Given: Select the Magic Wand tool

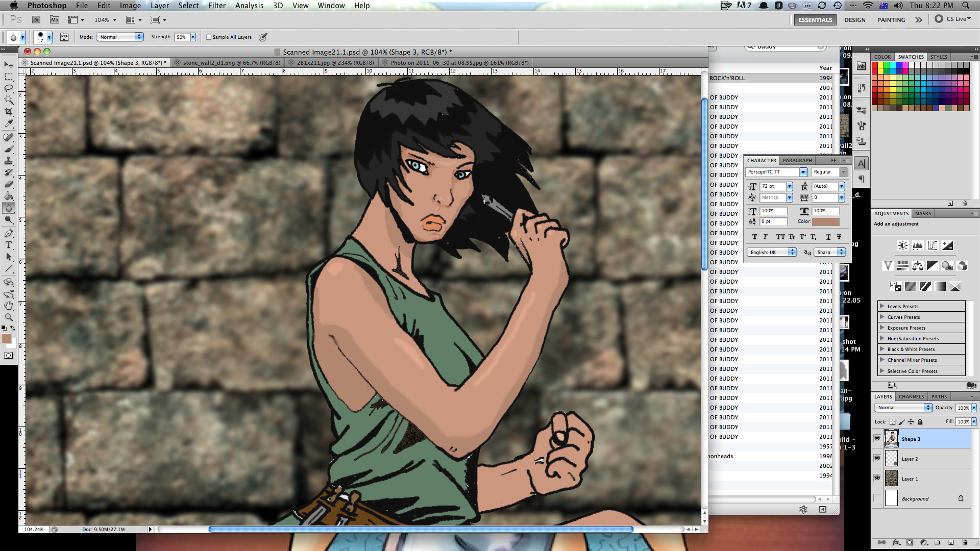Looking at the screenshot, I should coord(9,100).
